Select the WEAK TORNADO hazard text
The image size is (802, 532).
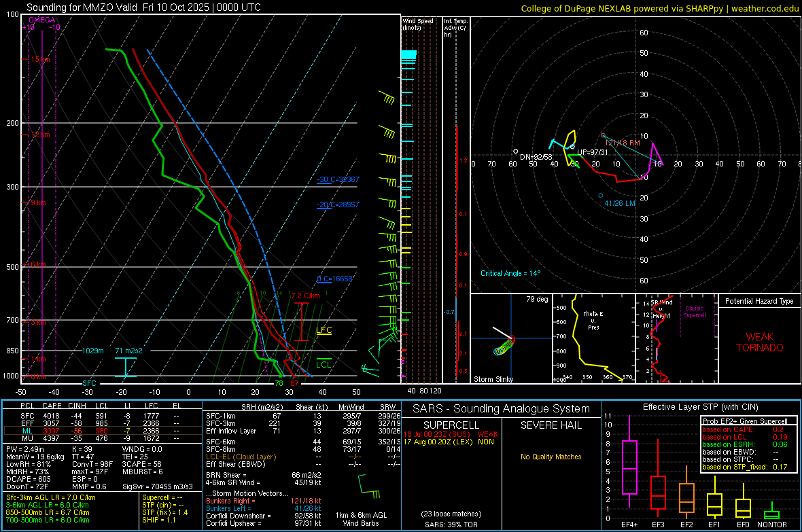coord(760,342)
